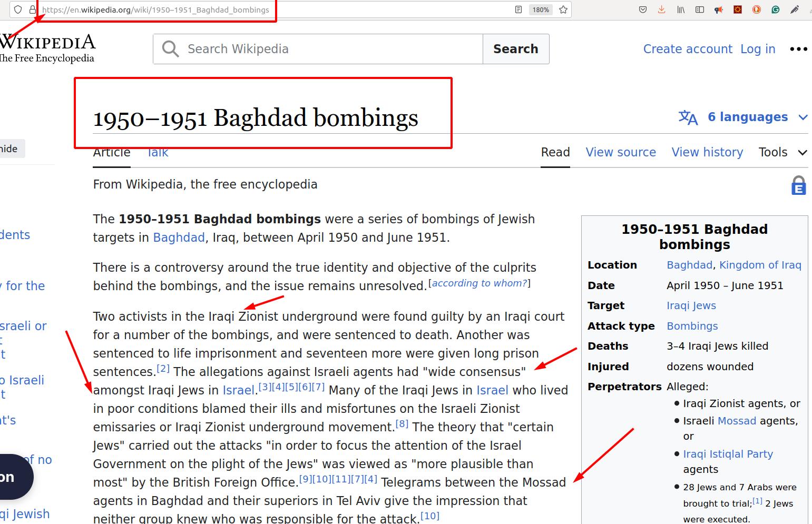Reset the 180% zoom level indicator
The width and height of the screenshot is (812, 524).
point(541,9)
